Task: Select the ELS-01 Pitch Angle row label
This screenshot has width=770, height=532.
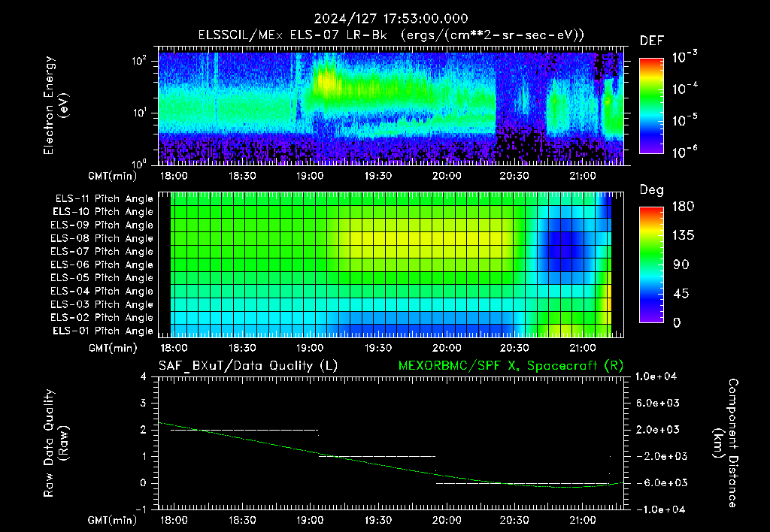Action: tap(103, 331)
